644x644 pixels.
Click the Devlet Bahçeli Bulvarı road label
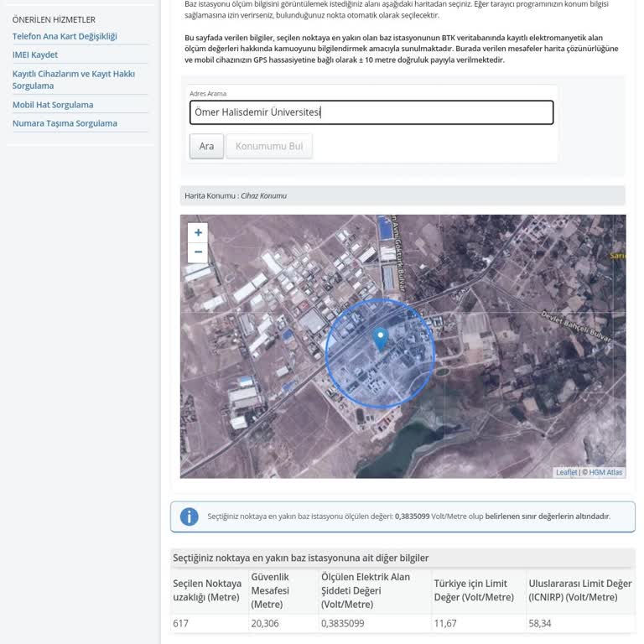[576, 327]
